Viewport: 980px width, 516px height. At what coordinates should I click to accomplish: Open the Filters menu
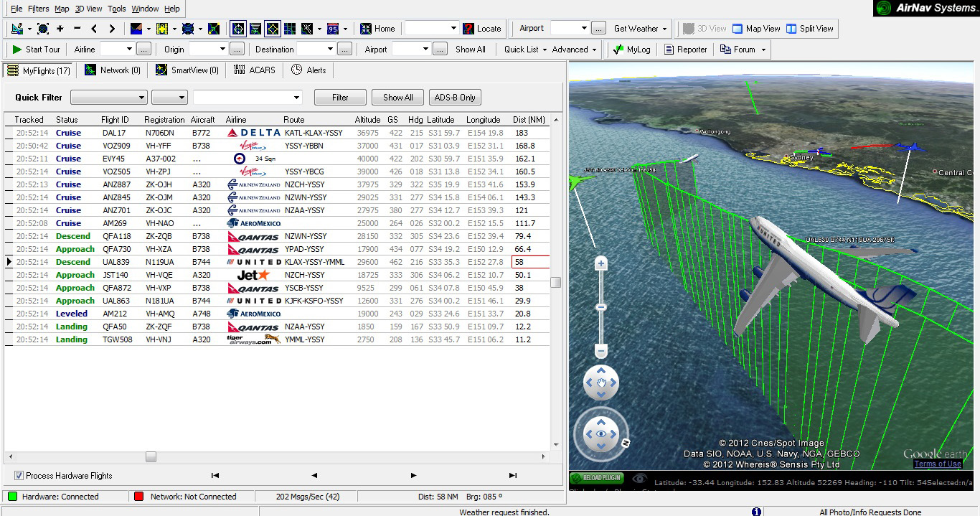pos(39,9)
